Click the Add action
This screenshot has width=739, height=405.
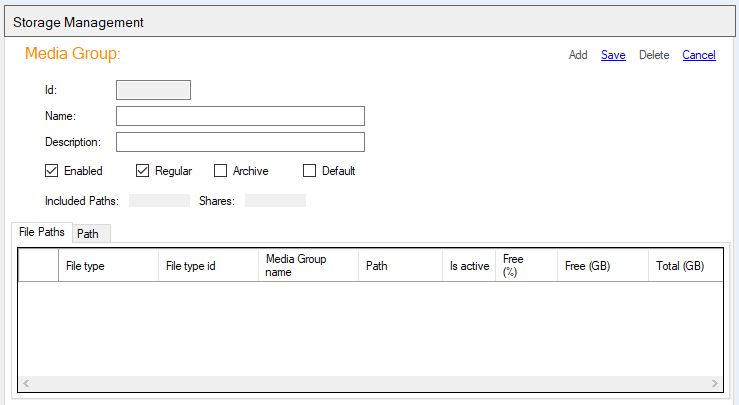[x=578, y=55]
